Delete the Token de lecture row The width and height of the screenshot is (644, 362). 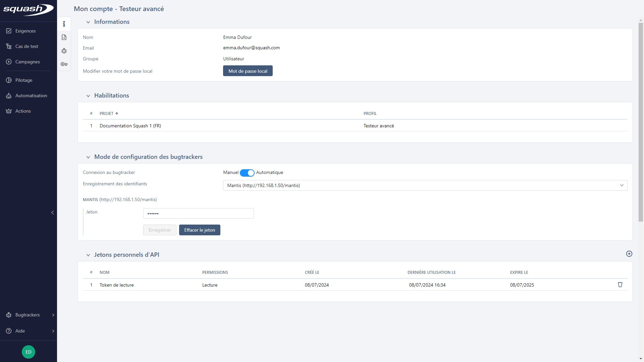620,285
